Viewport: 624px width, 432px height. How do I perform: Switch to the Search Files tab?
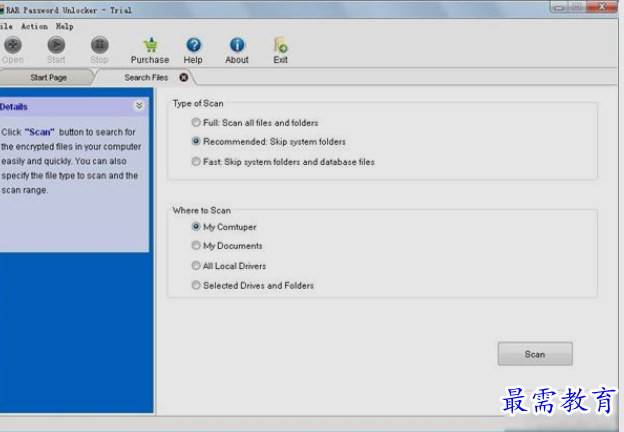(x=146, y=78)
